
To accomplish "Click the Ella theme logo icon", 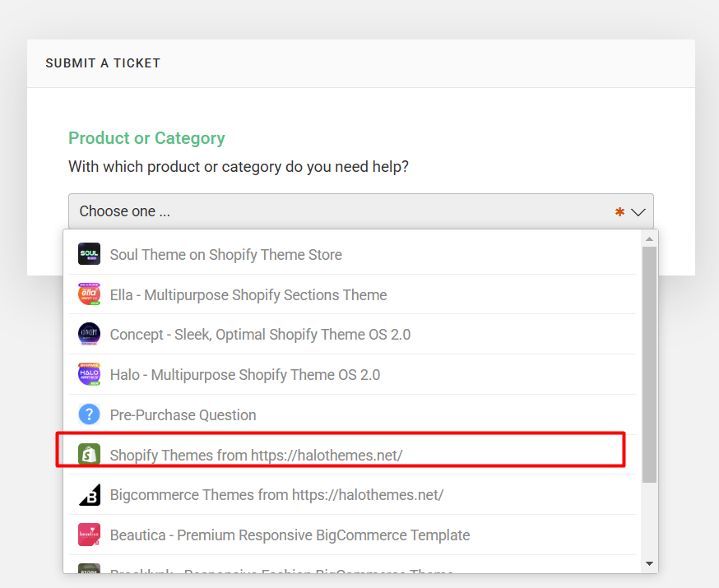I will click(89, 294).
